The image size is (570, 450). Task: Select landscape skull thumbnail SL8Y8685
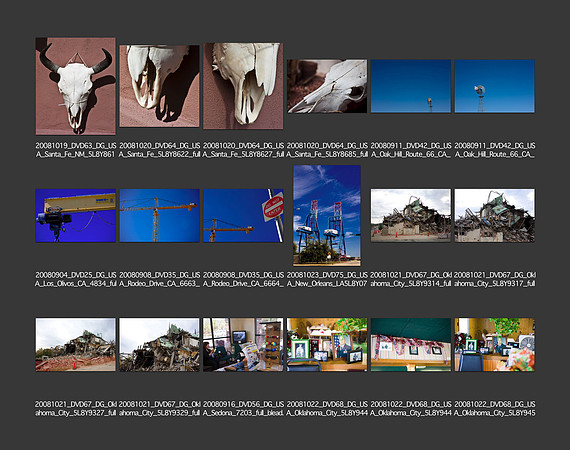coord(327,86)
